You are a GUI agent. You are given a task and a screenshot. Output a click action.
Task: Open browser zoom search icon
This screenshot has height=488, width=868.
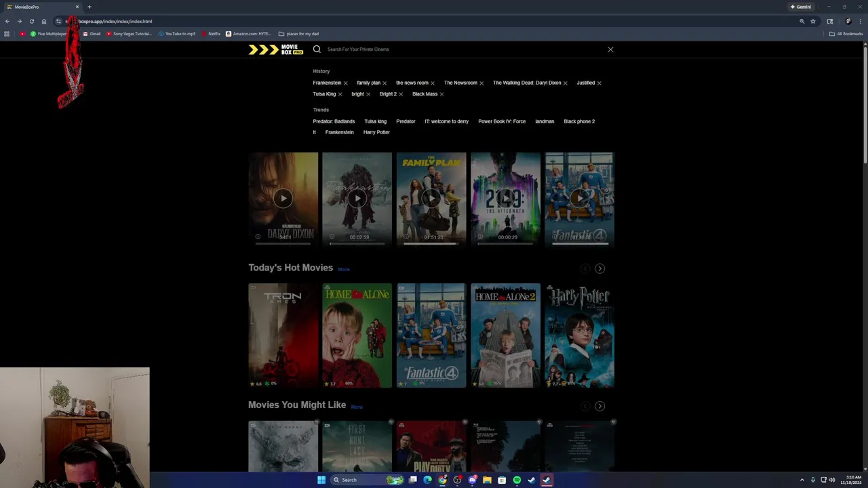tap(802, 21)
